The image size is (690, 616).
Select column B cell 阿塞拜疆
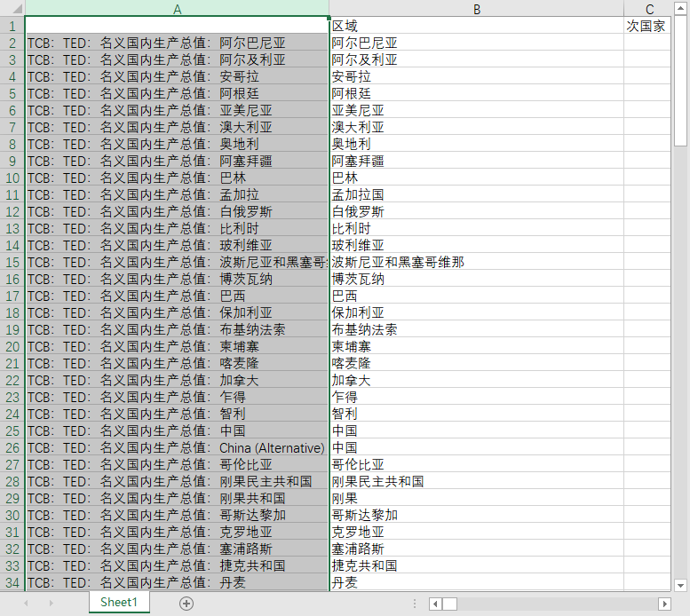pos(477,161)
